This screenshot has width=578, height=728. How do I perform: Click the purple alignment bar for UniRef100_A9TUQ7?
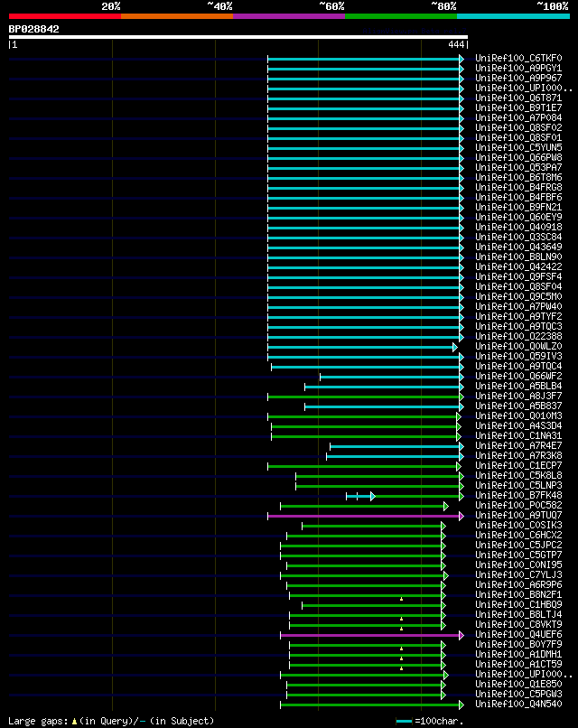[x=364, y=517]
